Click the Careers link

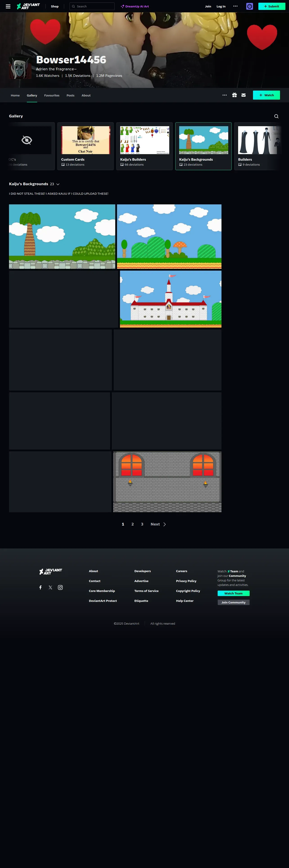pos(182,571)
